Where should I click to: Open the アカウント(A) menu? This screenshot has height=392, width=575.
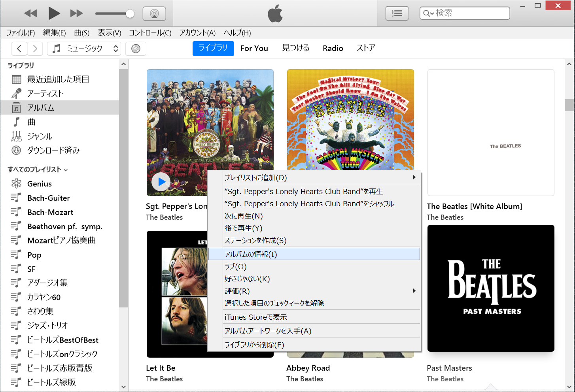pos(198,33)
